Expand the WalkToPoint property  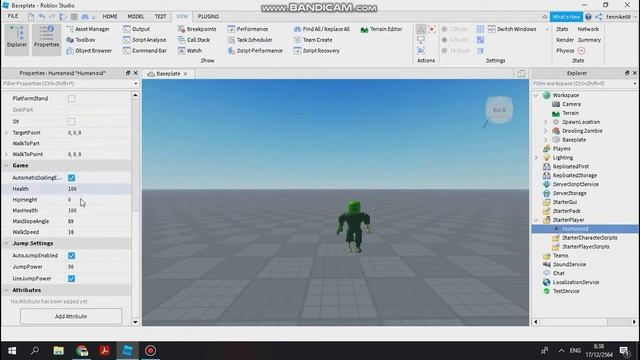[x=6, y=154]
